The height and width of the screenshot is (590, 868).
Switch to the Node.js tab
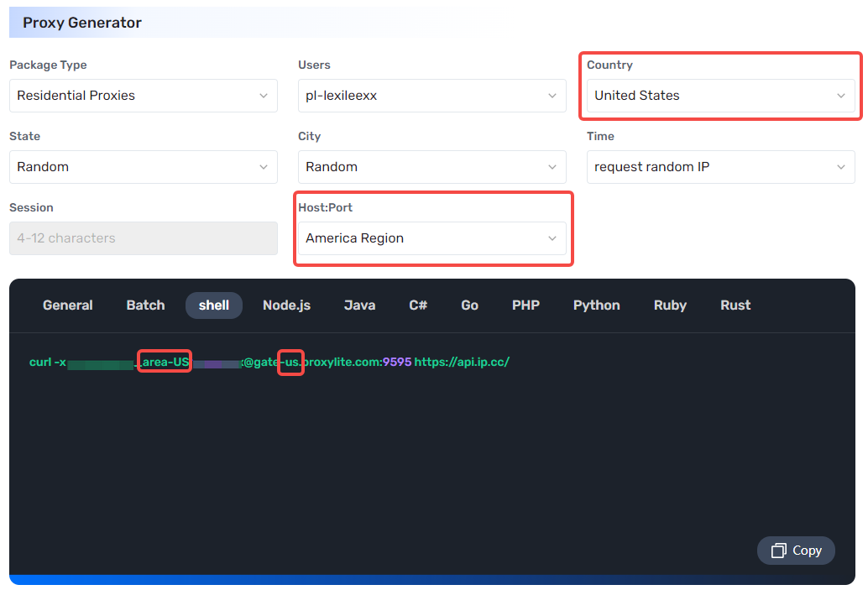287,305
